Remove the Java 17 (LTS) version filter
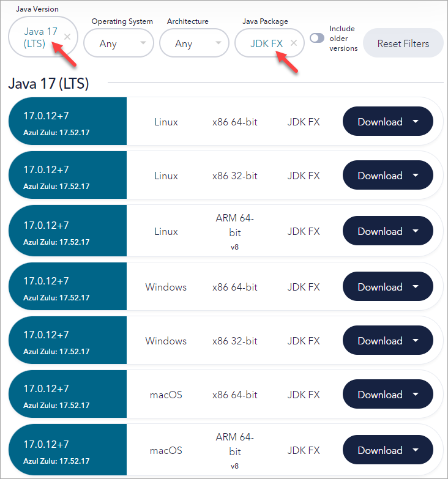 [67, 37]
